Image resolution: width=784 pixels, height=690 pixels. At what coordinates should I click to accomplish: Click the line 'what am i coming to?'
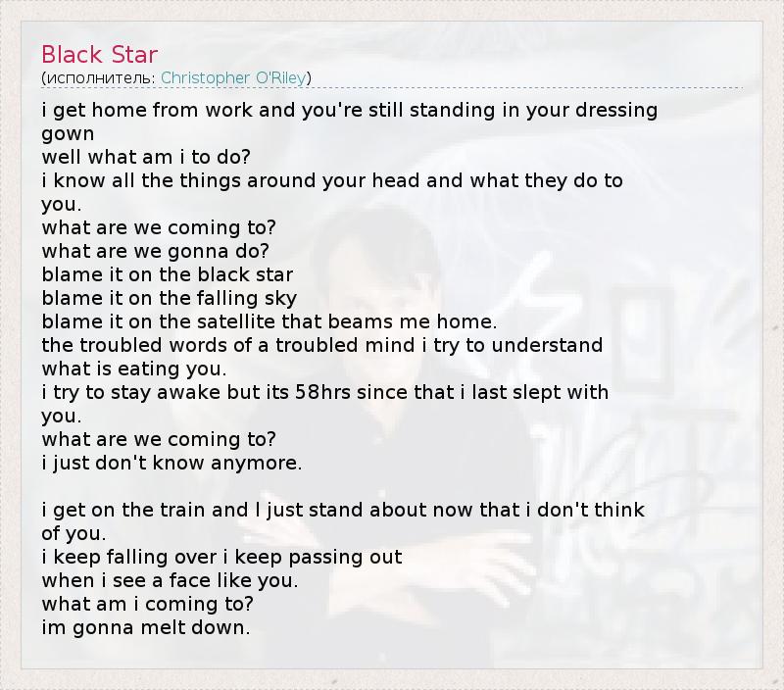point(148,604)
